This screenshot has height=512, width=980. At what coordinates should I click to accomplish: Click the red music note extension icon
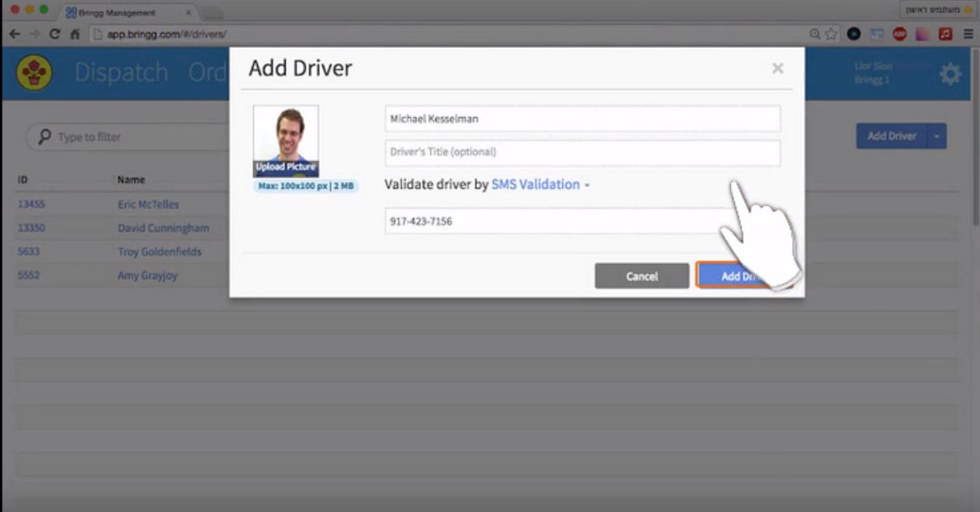945,34
